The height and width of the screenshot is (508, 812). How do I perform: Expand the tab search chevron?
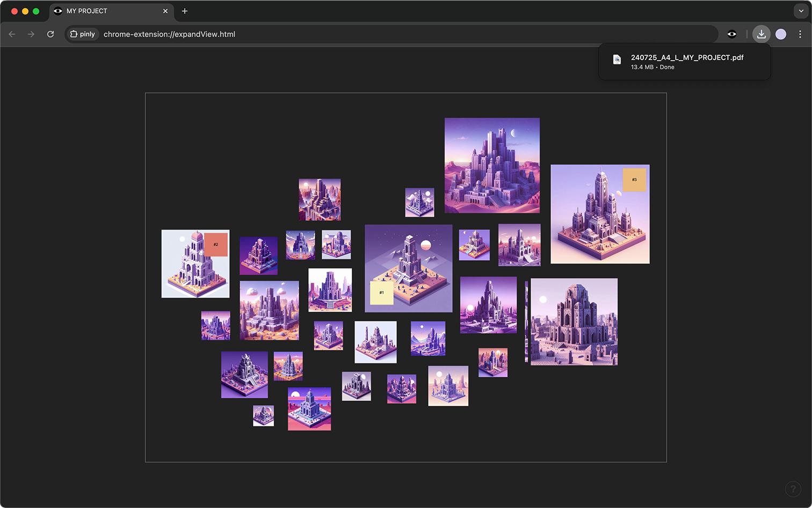click(801, 11)
